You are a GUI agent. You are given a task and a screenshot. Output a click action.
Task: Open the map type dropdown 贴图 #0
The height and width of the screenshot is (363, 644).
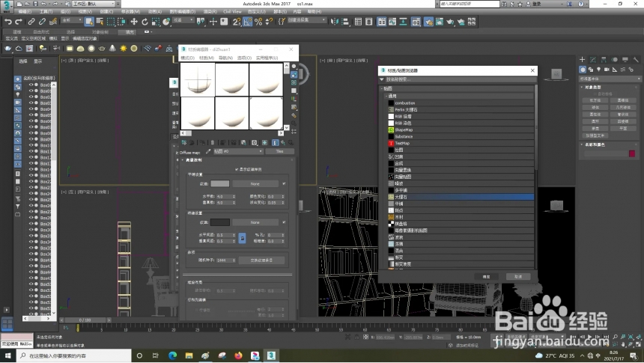pyautogui.click(x=238, y=151)
